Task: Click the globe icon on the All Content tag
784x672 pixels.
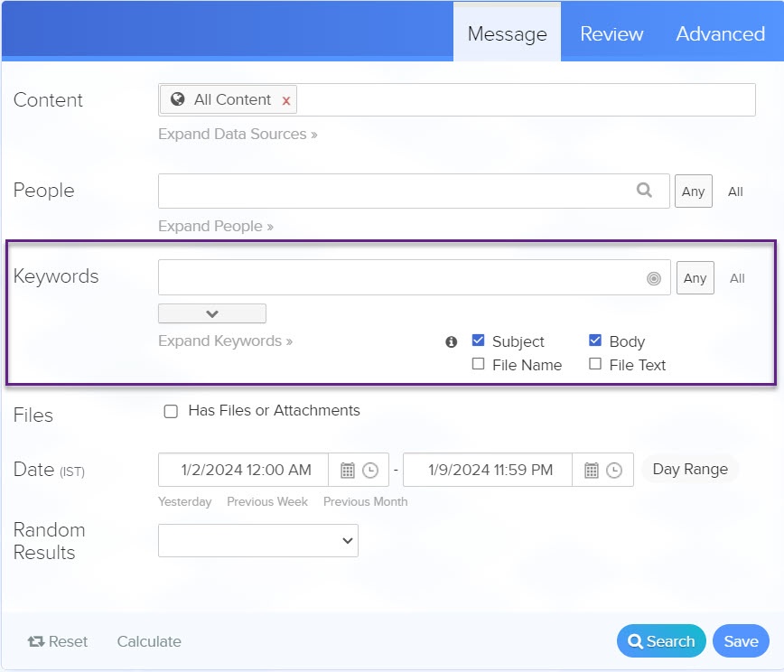Action: 177,100
